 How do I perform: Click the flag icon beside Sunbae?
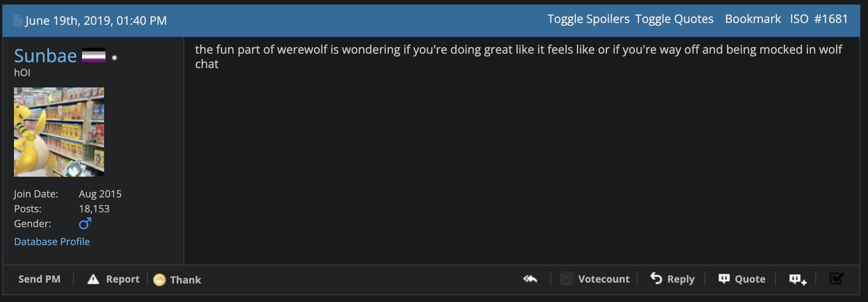(94, 55)
